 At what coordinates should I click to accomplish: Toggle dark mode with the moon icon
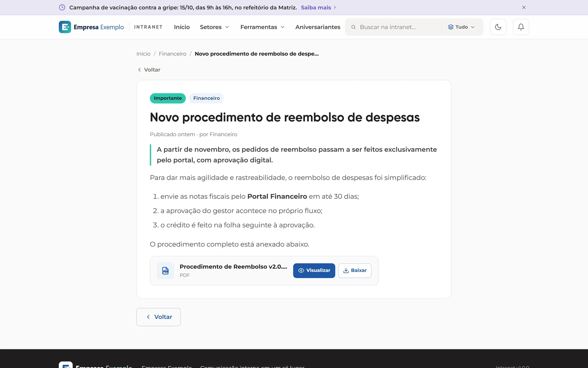[498, 27]
